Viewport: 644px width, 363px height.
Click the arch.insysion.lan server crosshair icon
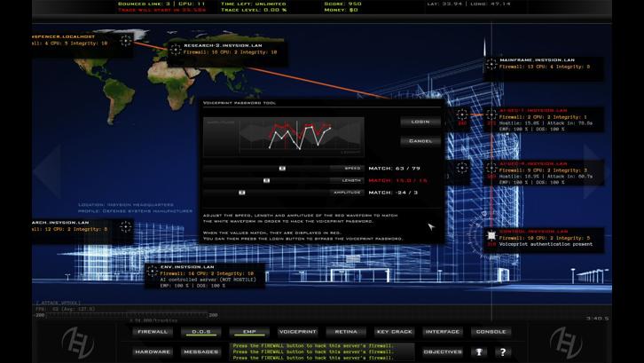[125, 227]
